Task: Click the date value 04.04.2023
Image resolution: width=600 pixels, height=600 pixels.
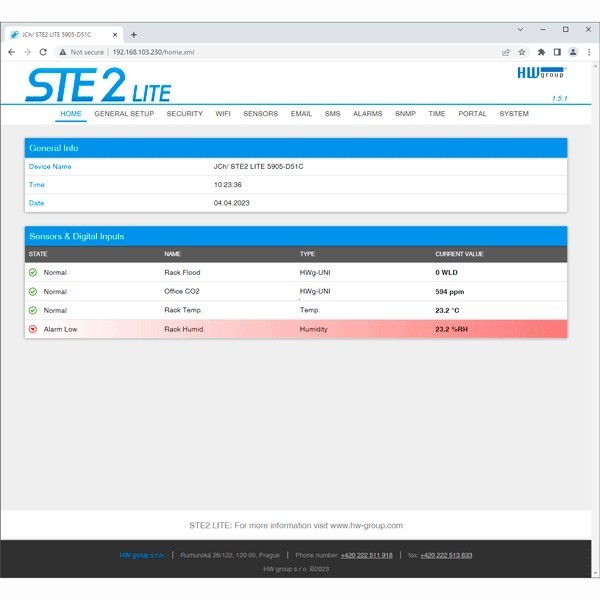Action: tap(232, 203)
